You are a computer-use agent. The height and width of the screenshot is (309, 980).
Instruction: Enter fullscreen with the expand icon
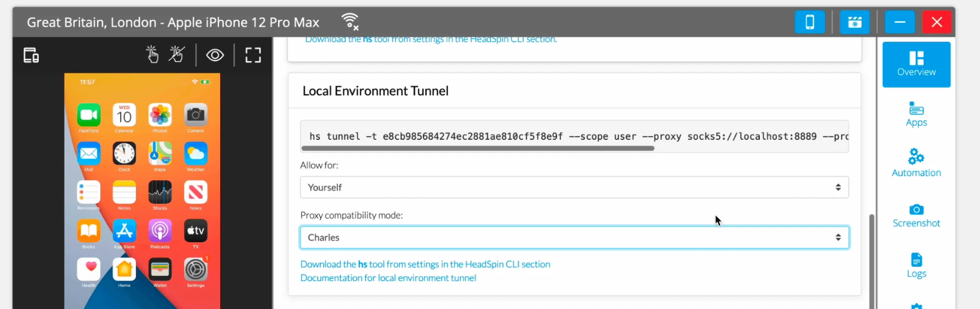[253, 55]
